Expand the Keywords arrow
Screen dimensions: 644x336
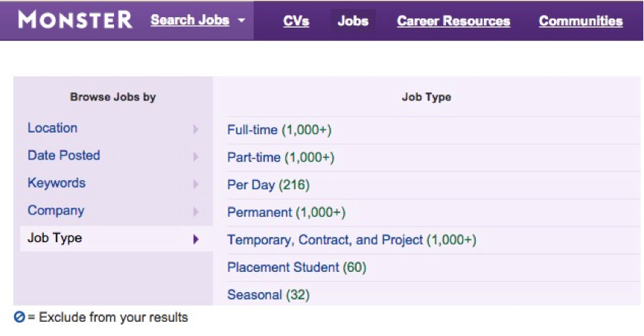click(196, 185)
